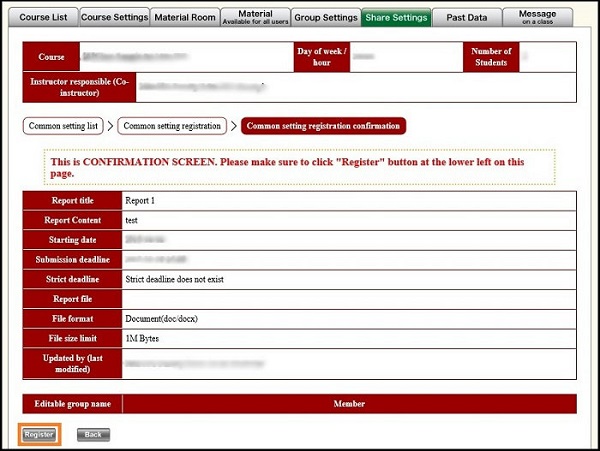Open the Course List tab
The height and width of the screenshot is (451, 600).
click(x=41, y=17)
